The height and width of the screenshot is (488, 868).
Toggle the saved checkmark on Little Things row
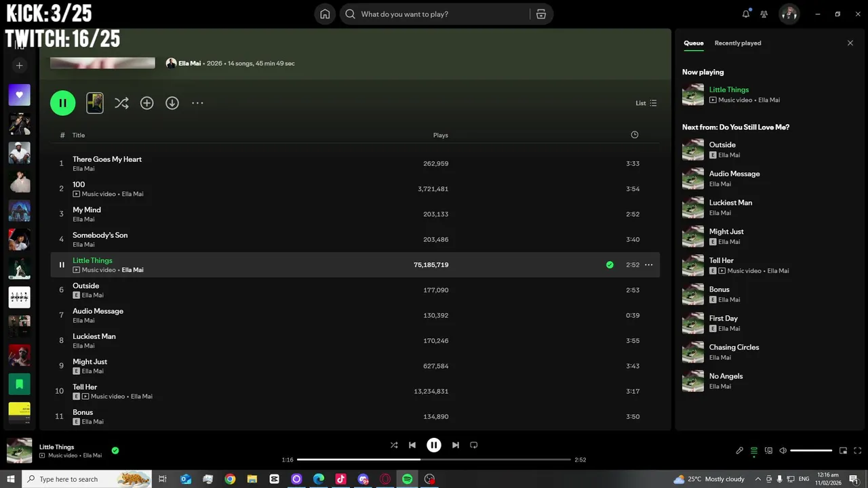coord(610,265)
